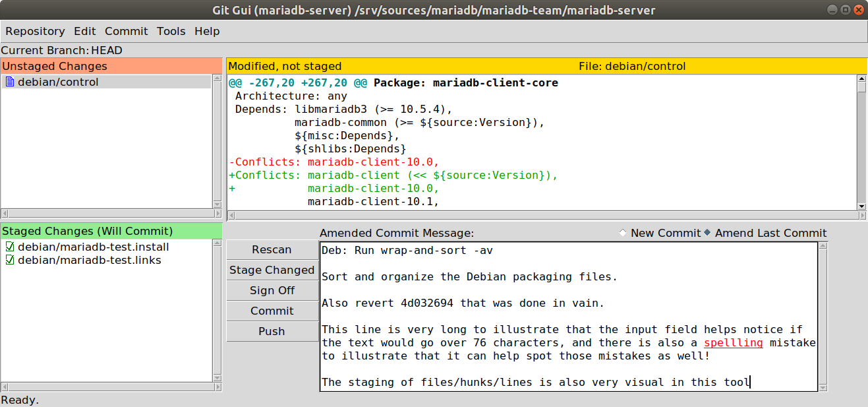Viewport: 868px width, 407px height.
Task: Unstage mariadb-test.install via its green checkmark icon
Action: (x=9, y=247)
